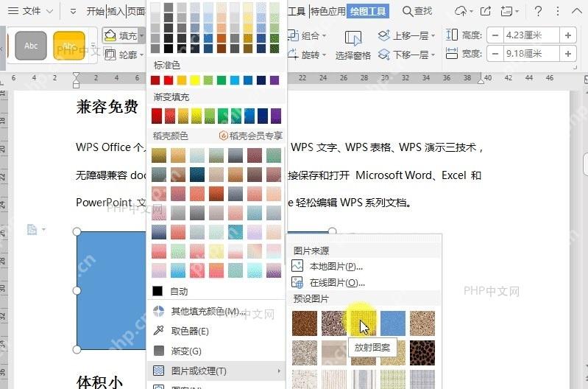Screen dimensions: 588x389
Task: Increase the width with plus button
Action: [567, 54]
